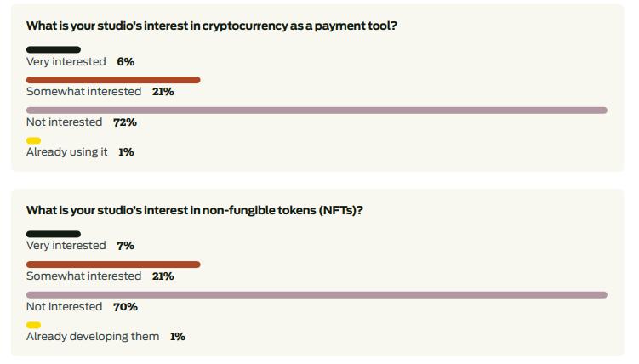The image size is (639, 364).
Task: Click Somewhat interested label in the NFT chart
Action: pyautogui.click(x=83, y=276)
